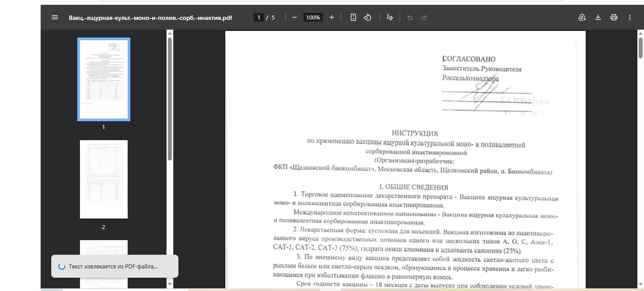Click the fit to page icon

[x=353, y=18]
